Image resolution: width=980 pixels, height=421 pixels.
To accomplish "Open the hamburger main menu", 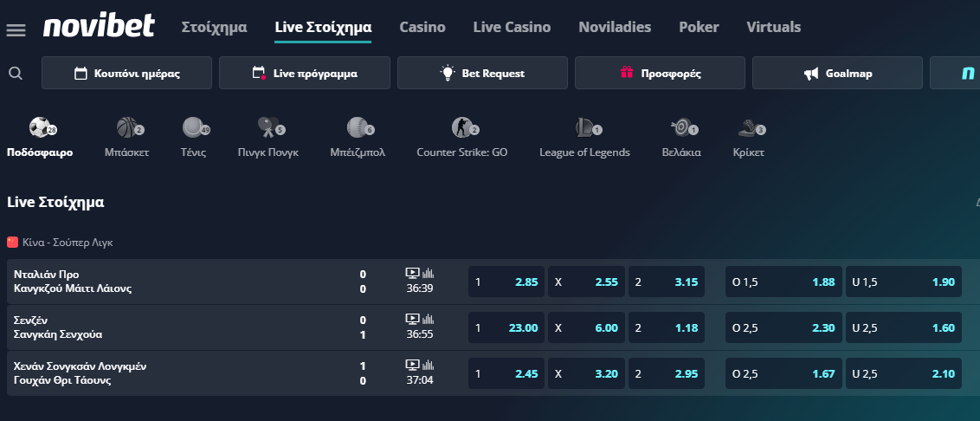I will (x=16, y=29).
